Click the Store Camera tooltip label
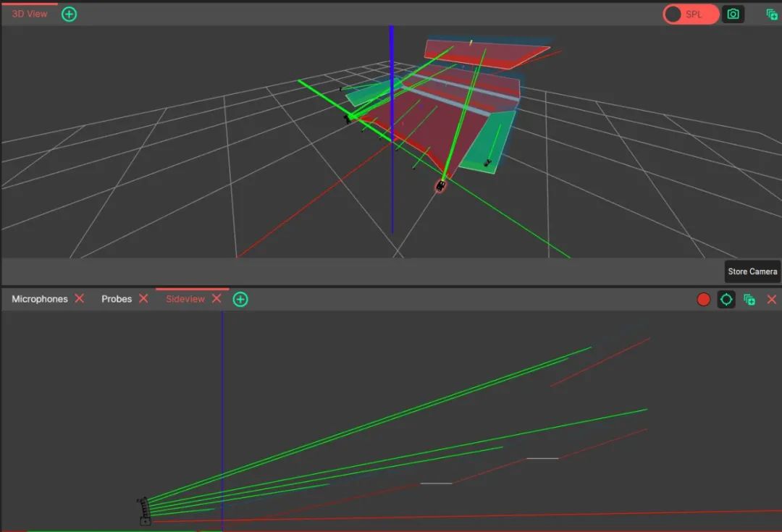 (752, 271)
